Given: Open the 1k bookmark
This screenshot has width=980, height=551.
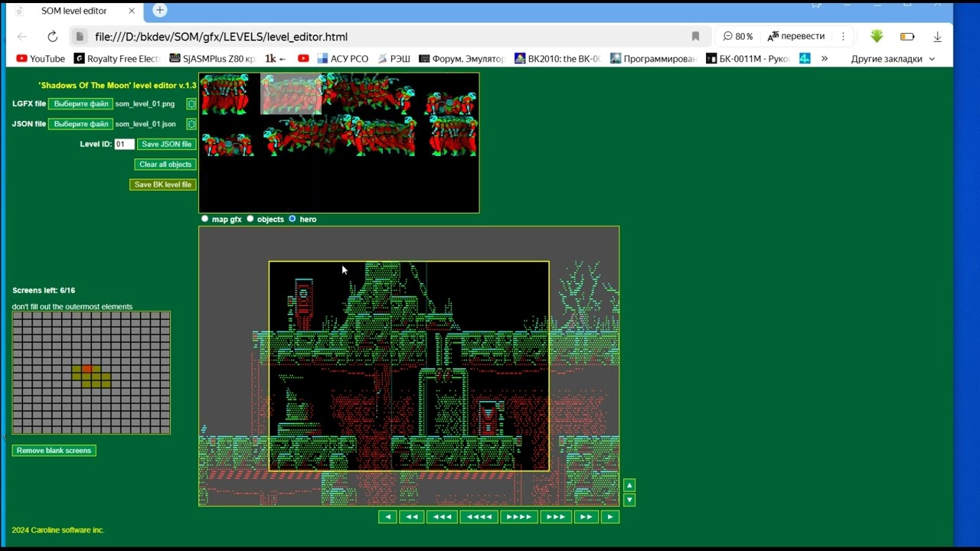Looking at the screenshot, I should [275, 59].
